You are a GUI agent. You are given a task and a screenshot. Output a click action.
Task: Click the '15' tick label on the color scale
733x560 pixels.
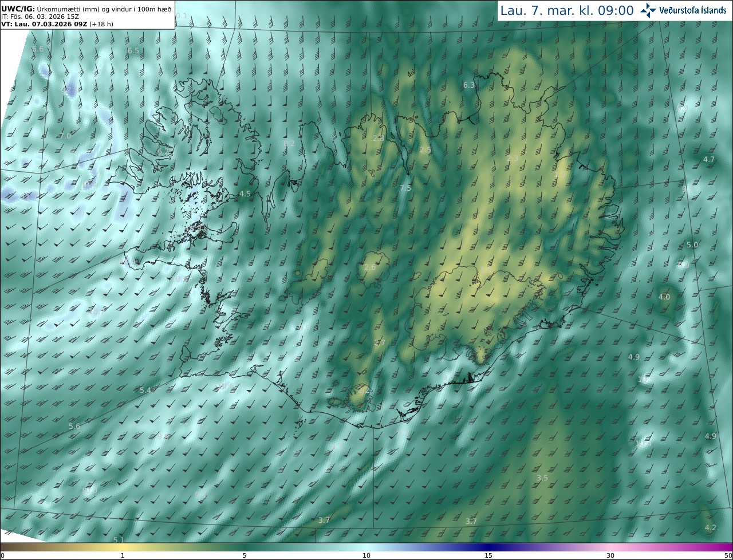(488, 556)
